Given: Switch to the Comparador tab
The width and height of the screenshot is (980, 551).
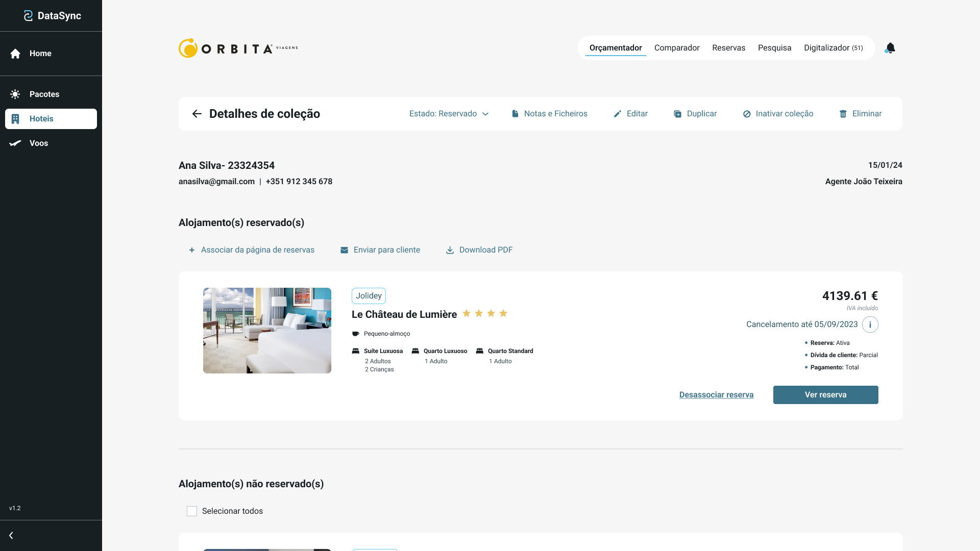Looking at the screenshot, I should 677,48.
